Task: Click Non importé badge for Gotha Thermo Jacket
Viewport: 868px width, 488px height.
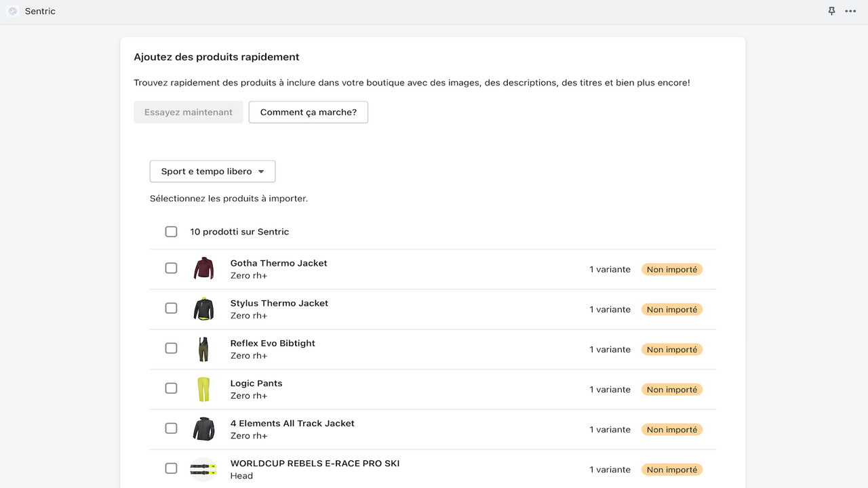Action: 672,269
